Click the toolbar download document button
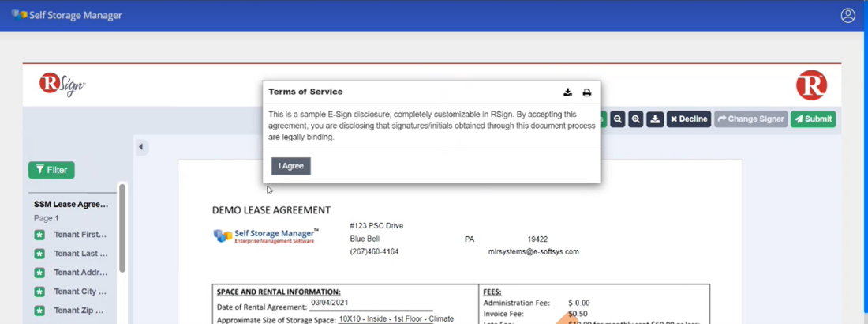 pyautogui.click(x=655, y=119)
